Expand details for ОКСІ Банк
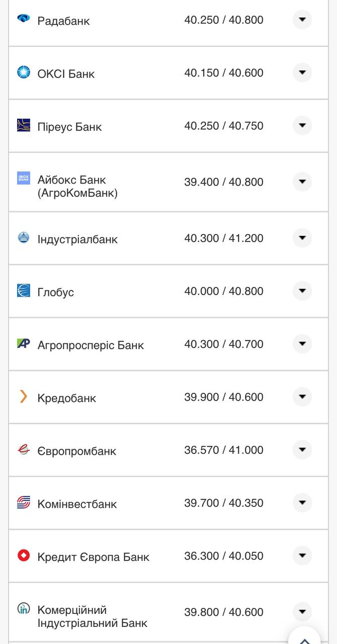 pyautogui.click(x=302, y=72)
